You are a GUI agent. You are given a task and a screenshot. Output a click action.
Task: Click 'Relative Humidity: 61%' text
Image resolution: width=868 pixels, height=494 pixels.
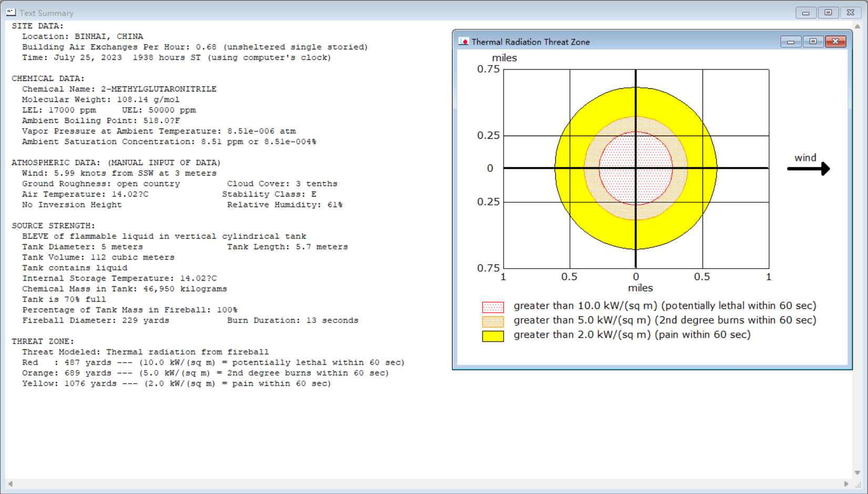285,205
